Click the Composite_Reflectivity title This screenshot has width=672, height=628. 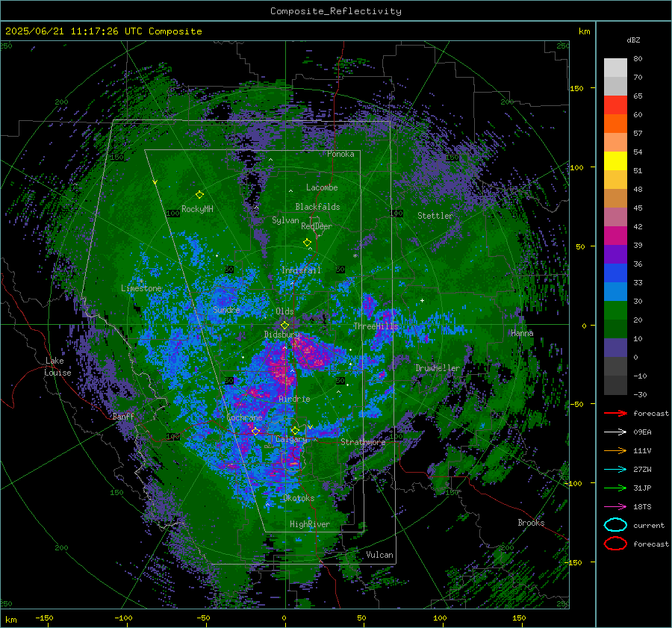[335, 11]
